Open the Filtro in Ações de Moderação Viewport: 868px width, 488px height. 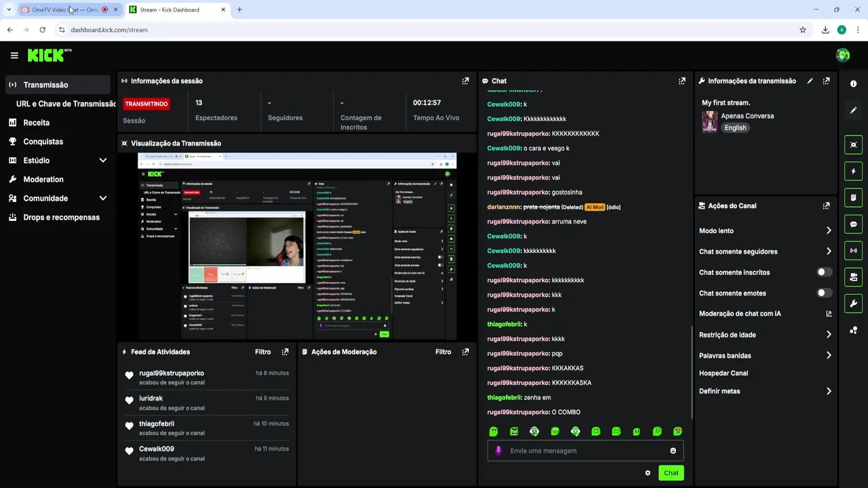[443, 352]
